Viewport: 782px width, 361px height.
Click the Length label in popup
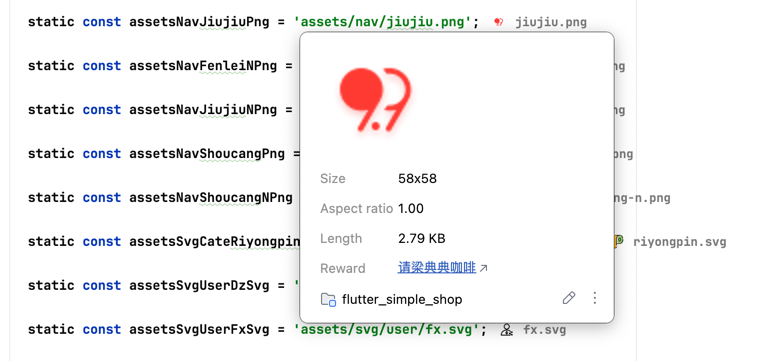click(341, 238)
